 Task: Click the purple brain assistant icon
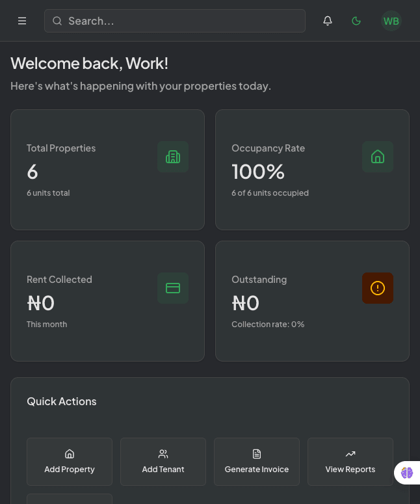[x=407, y=473]
